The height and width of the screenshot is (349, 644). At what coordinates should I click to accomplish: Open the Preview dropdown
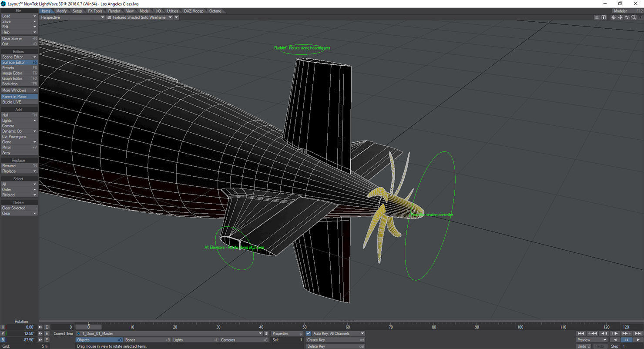(x=591, y=340)
